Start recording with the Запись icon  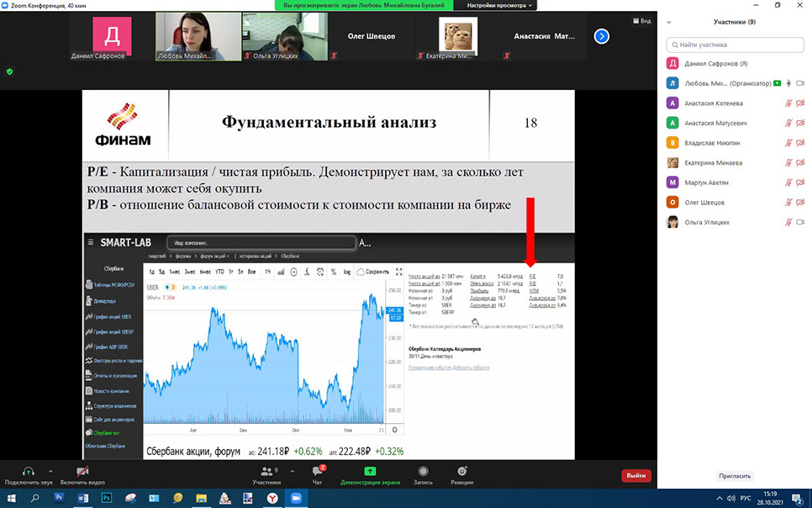423,472
